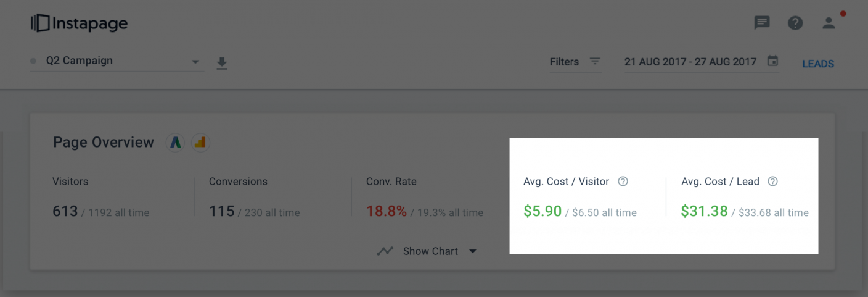Click the Show Chart label

pos(430,251)
